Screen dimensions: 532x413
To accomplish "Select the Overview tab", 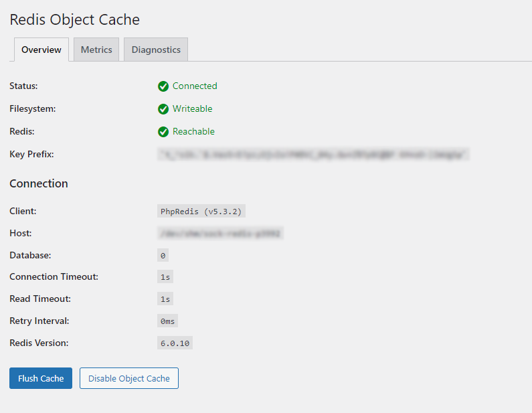I will [41, 50].
